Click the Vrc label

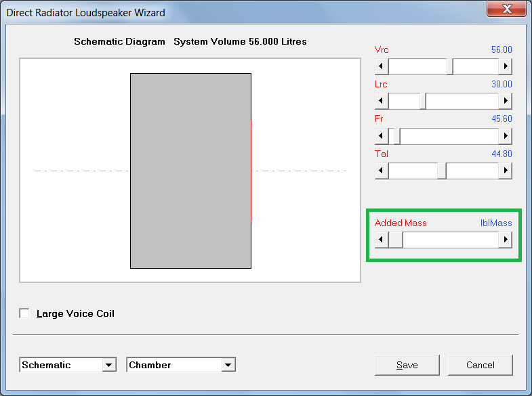click(382, 50)
